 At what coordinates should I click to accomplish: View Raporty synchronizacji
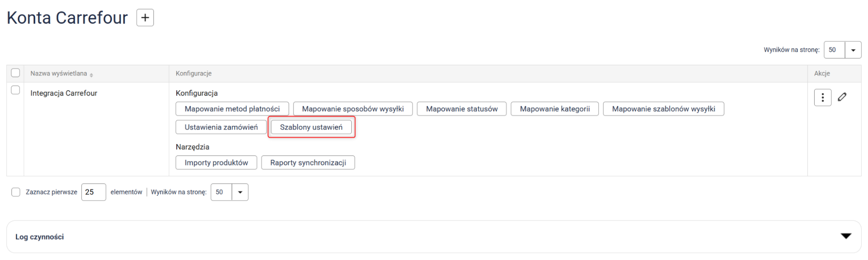click(308, 163)
